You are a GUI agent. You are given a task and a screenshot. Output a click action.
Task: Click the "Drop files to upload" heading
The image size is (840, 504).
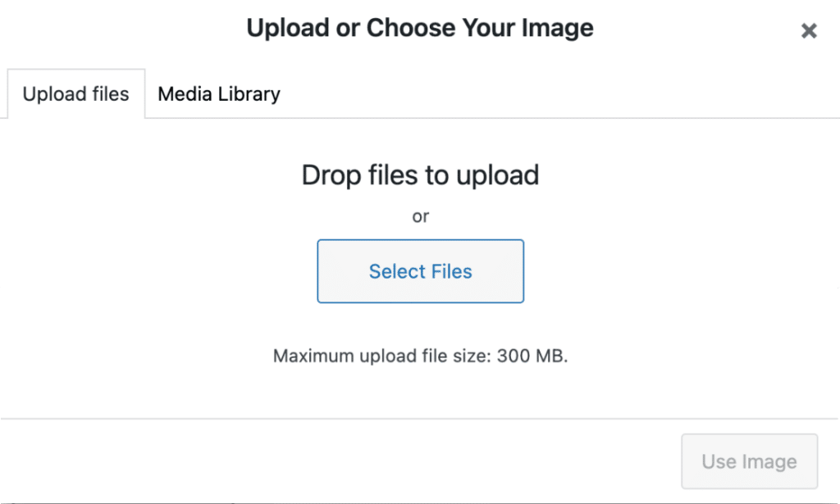pyautogui.click(x=420, y=175)
